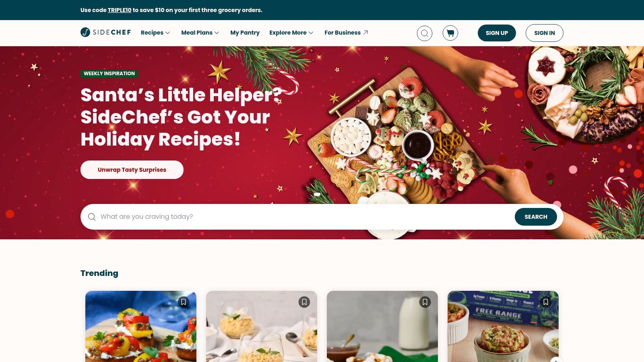
Task: Focus the 'What are you craving today?' field
Action: click(x=306, y=217)
